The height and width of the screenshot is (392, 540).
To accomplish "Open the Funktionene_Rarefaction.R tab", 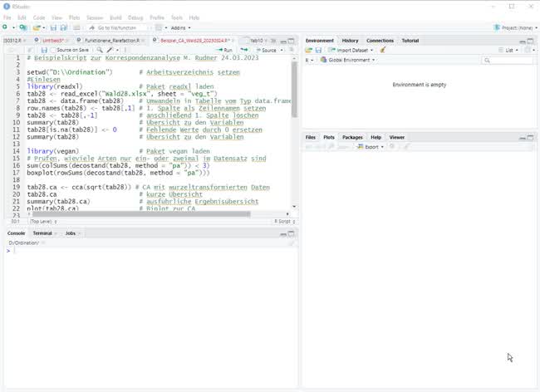I will pos(112,41).
